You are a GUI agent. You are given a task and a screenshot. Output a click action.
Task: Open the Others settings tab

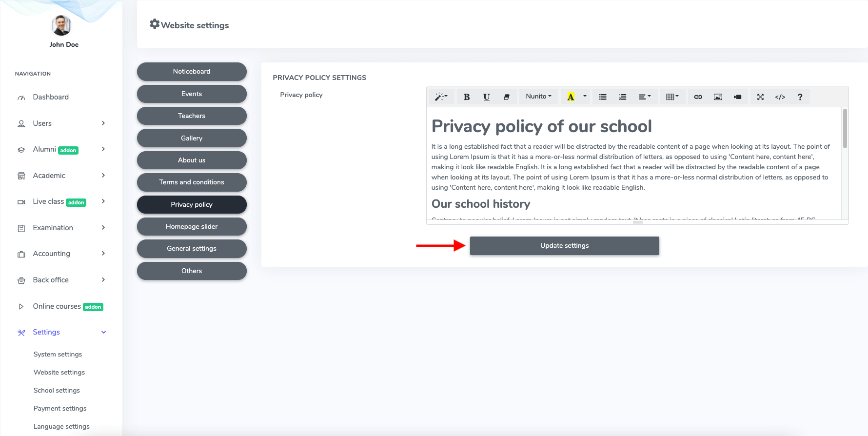(x=192, y=271)
